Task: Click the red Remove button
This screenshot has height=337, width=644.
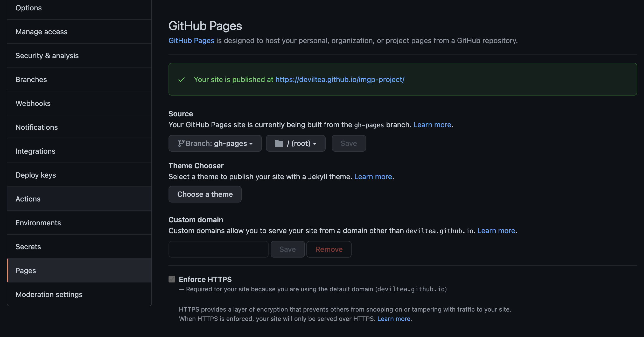Action: tap(329, 249)
